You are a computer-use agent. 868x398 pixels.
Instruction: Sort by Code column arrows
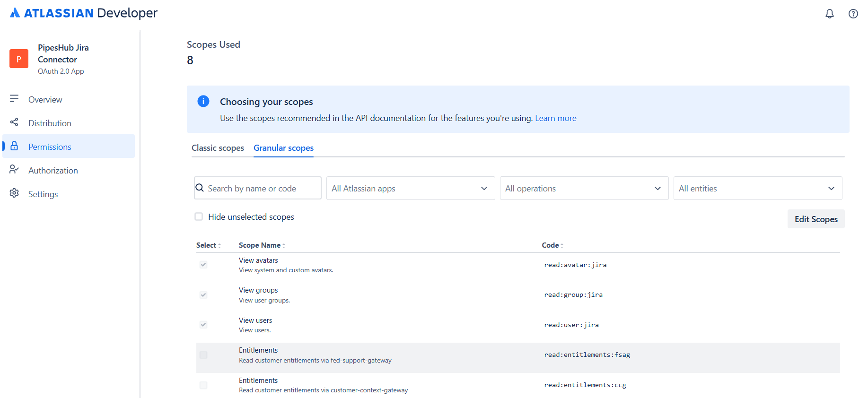pyautogui.click(x=562, y=245)
